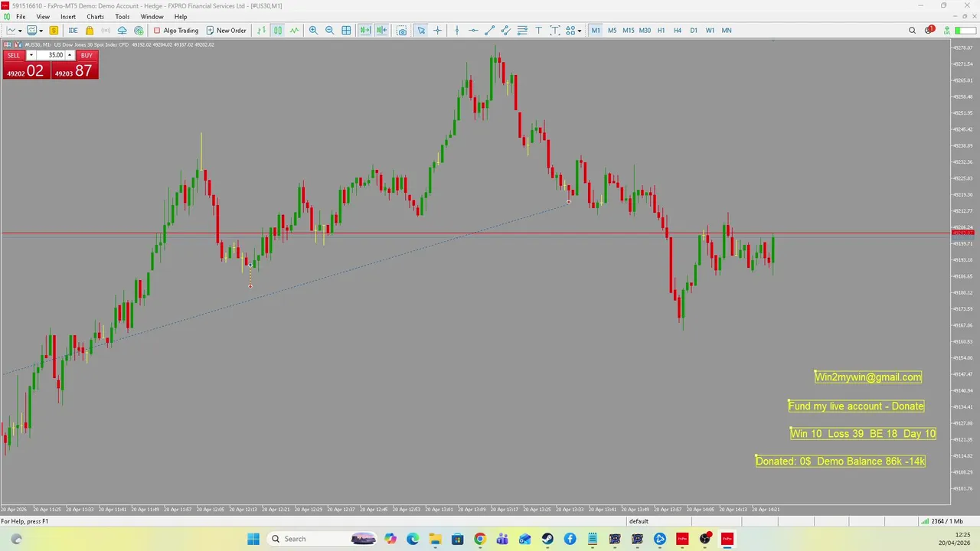Switch to W1 timeframe
This screenshot has width=980, height=551.
(710, 31)
